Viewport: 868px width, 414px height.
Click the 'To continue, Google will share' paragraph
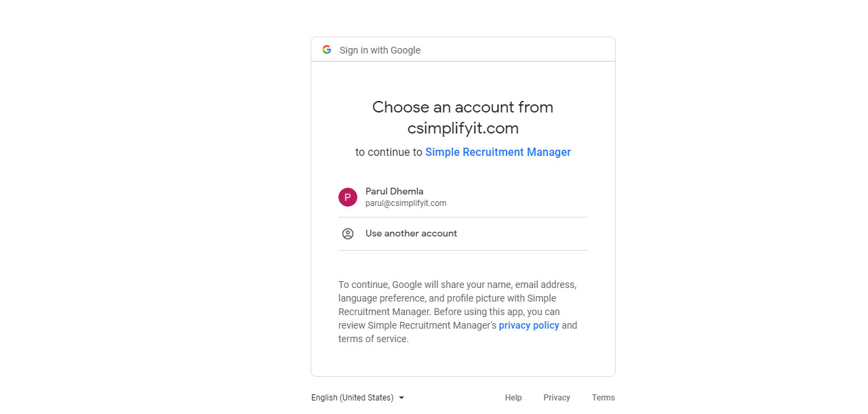click(x=458, y=312)
